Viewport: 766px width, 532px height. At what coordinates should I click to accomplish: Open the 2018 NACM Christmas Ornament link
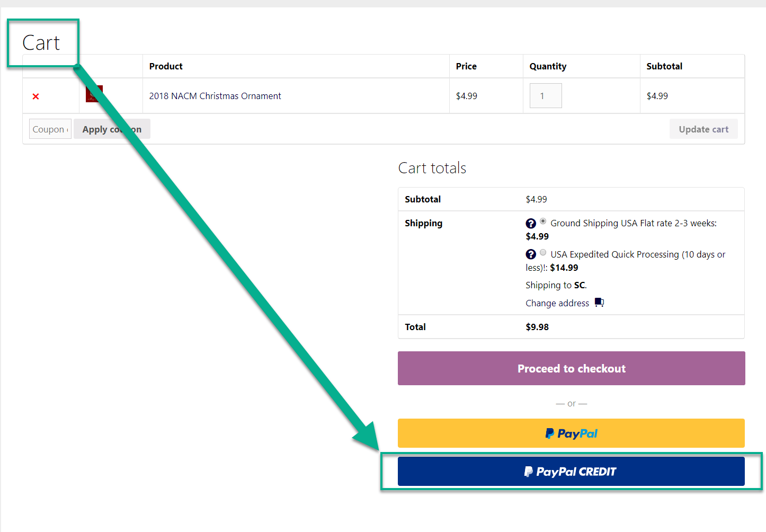pyautogui.click(x=215, y=96)
